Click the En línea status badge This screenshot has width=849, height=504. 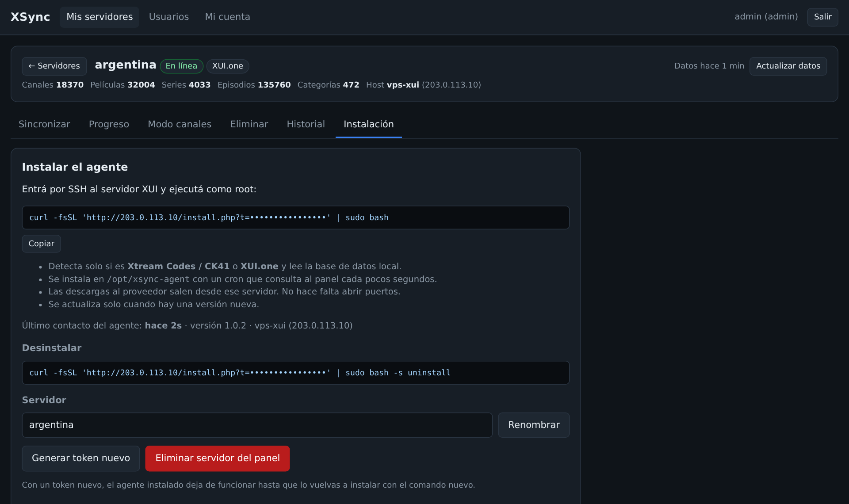click(181, 66)
